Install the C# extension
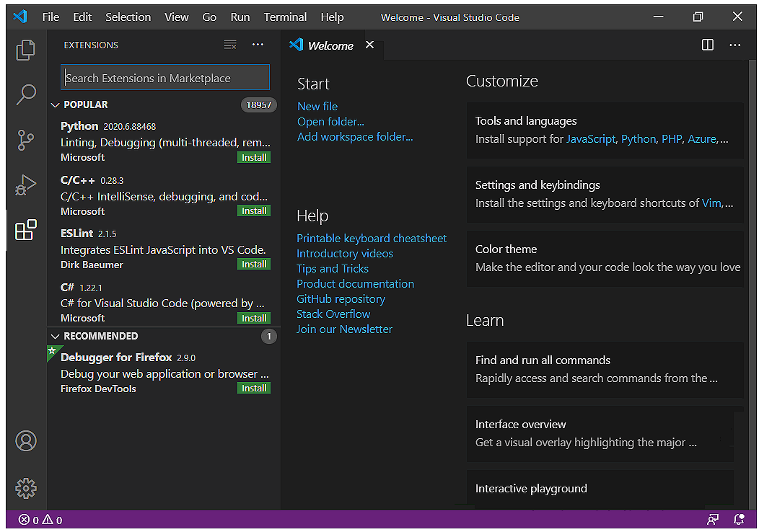The width and height of the screenshot is (759, 532). pyautogui.click(x=254, y=318)
